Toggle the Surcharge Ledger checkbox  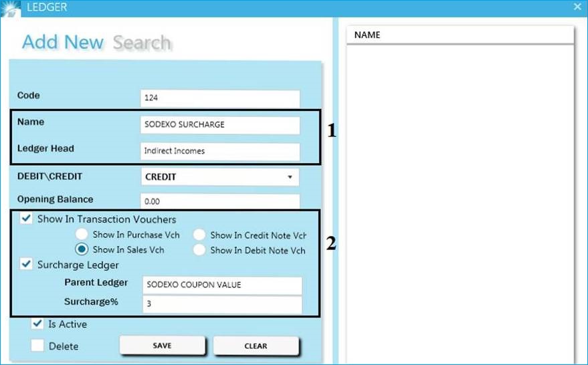tap(26, 265)
